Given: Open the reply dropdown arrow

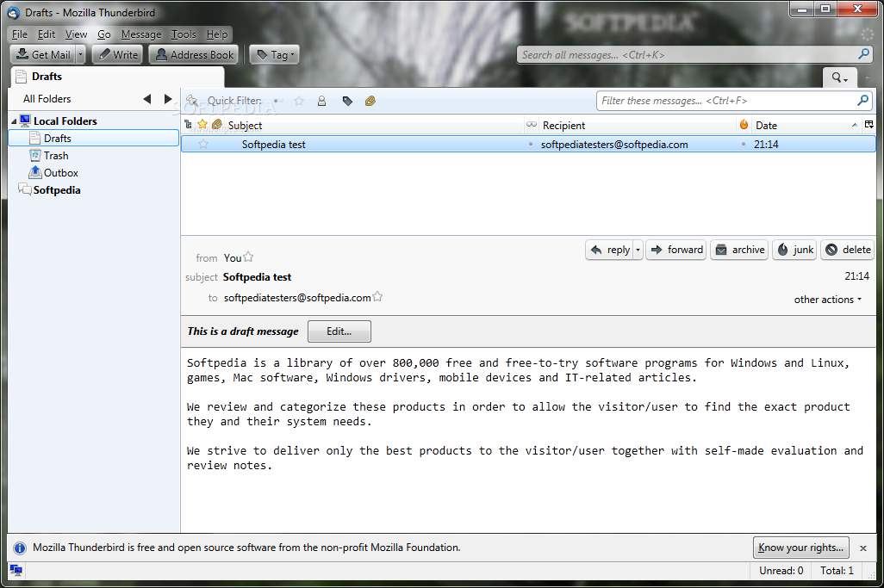Looking at the screenshot, I should [x=638, y=250].
